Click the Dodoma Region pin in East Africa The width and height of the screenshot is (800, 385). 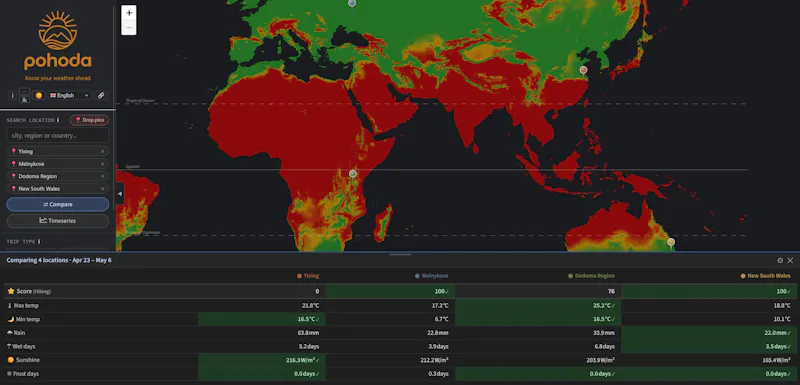[x=353, y=174]
